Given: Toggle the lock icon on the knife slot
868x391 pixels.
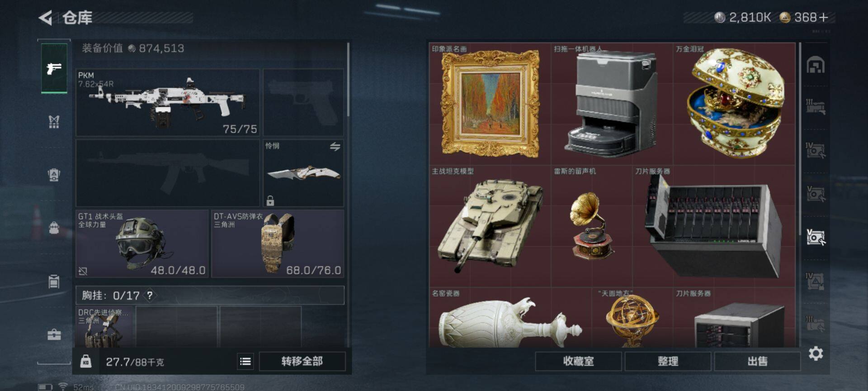Looking at the screenshot, I should click(270, 200).
